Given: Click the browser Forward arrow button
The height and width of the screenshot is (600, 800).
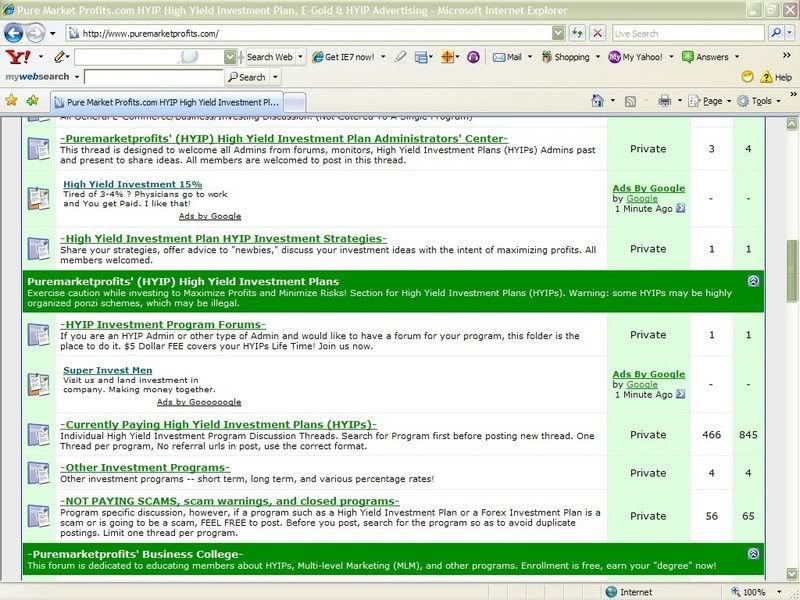Looking at the screenshot, I should (35, 34).
